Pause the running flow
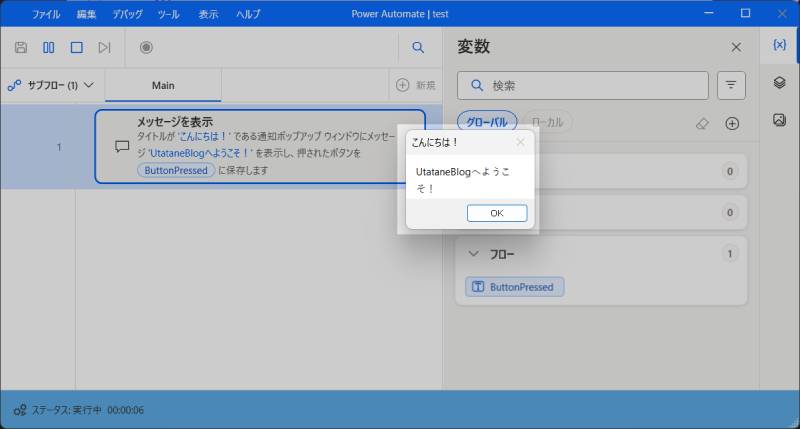This screenshot has height=429, width=800. coord(48,47)
